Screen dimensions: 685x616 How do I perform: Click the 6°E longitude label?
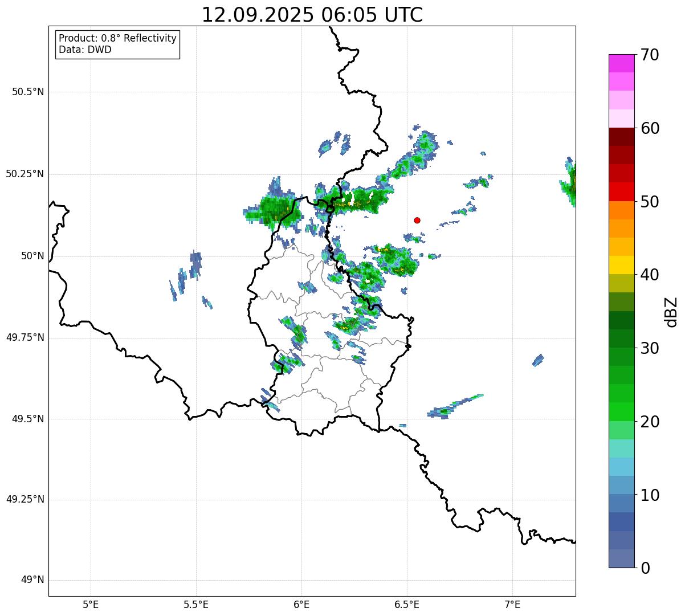point(301,604)
